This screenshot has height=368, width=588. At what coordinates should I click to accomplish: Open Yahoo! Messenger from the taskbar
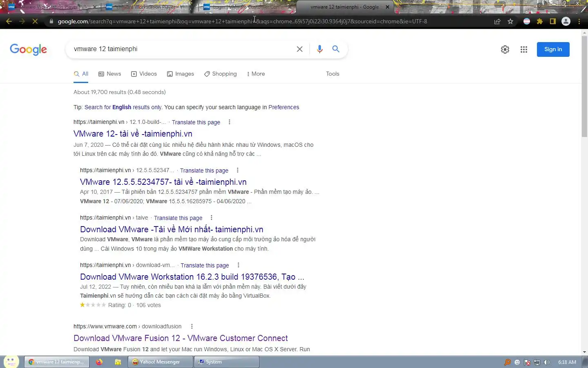[160, 362]
